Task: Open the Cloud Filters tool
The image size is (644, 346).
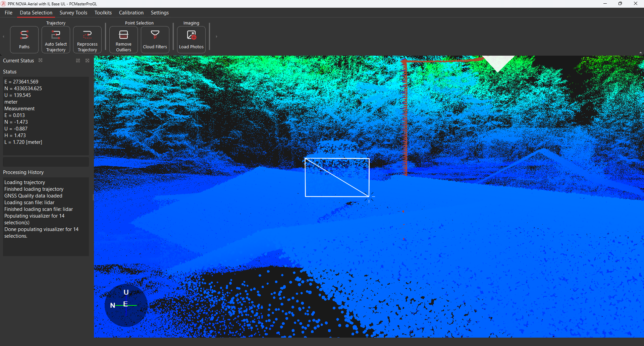Action: (155, 40)
